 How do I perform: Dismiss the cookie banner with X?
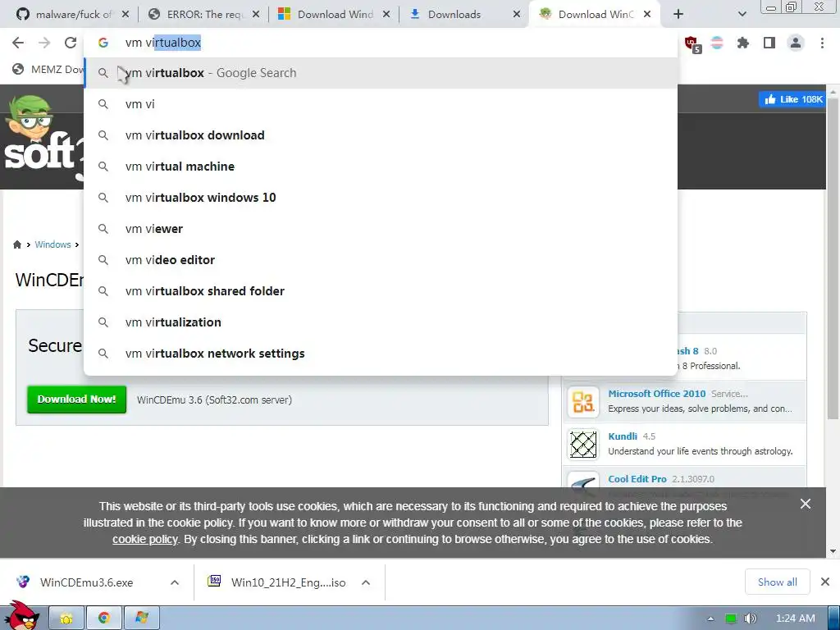806,504
